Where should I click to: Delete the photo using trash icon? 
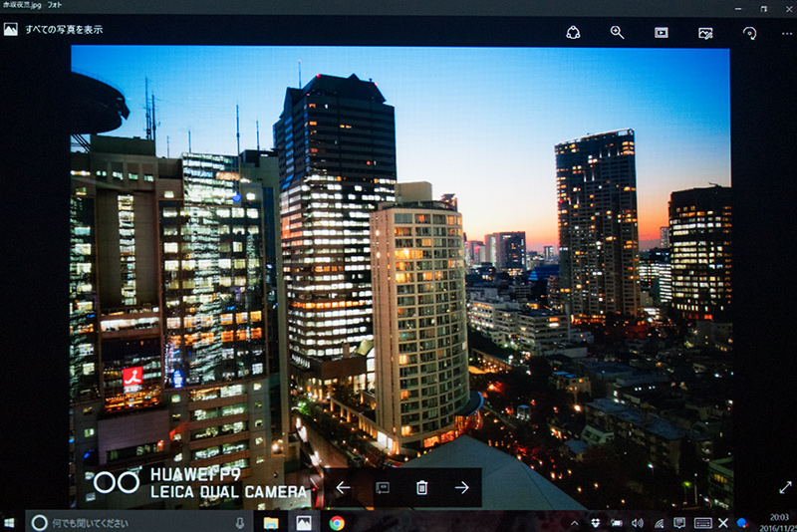pos(421,488)
